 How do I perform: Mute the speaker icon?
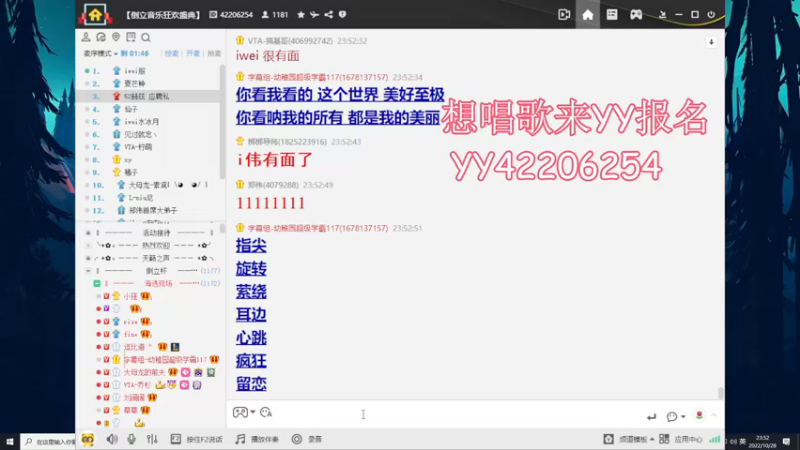112,439
